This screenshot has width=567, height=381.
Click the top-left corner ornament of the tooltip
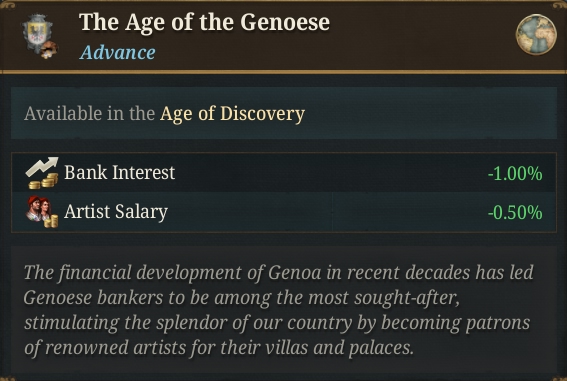[7, 5]
